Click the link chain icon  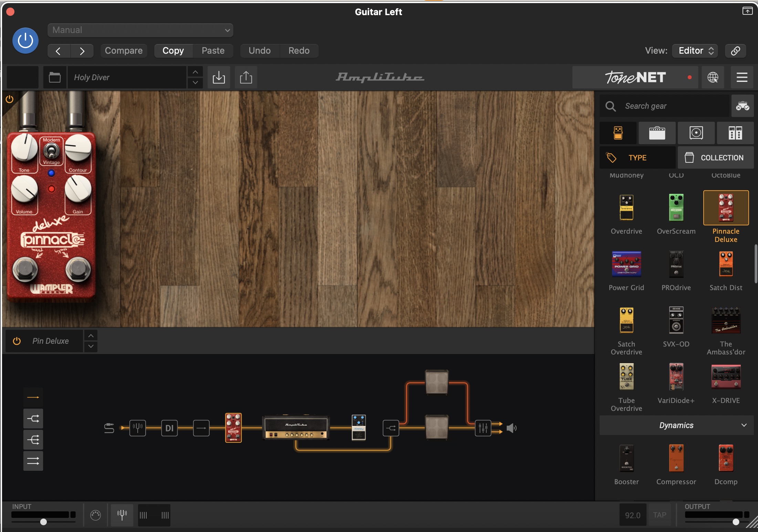(735, 51)
